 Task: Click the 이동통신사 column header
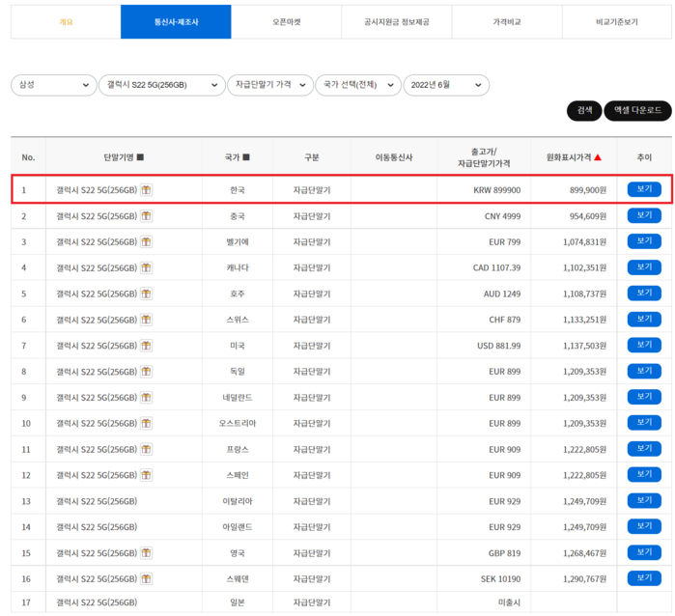pyautogui.click(x=394, y=157)
